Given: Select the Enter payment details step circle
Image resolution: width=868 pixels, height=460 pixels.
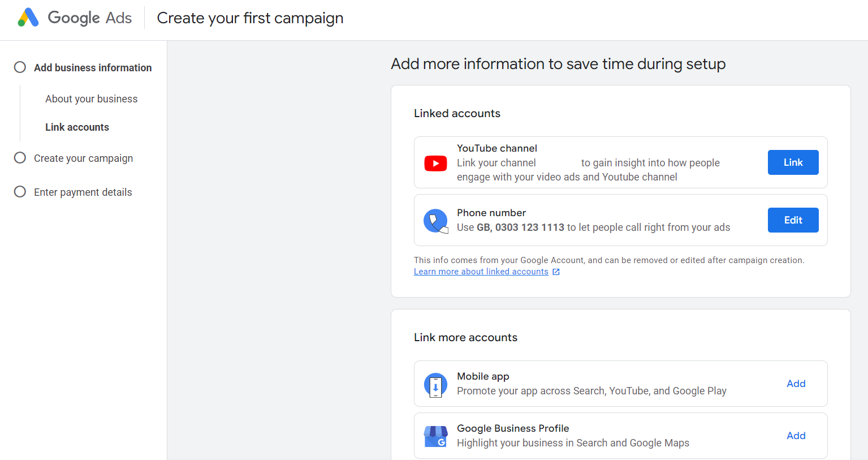Looking at the screenshot, I should pos(20,192).
